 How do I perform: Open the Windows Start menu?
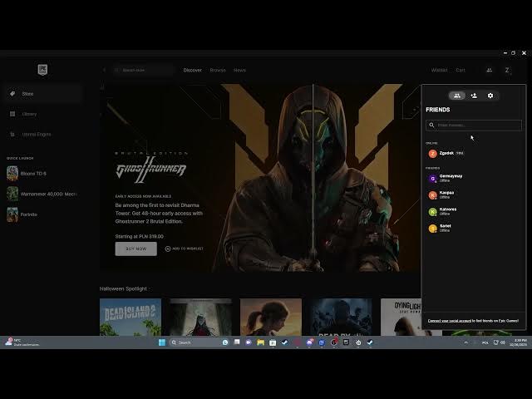click(162, 342)
